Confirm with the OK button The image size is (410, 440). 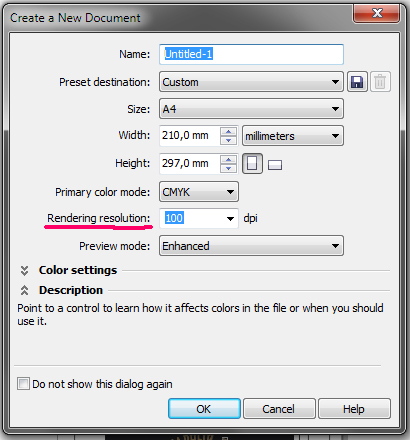(204, 409)
